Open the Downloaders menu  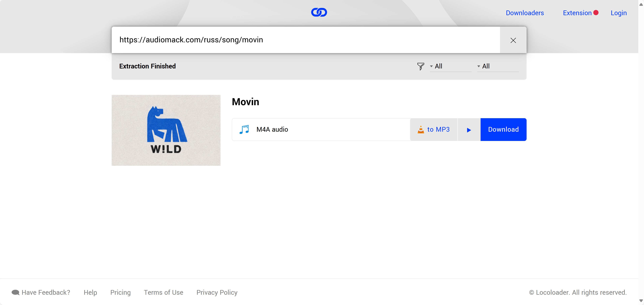pyautogui.click(x=525, y=13)
